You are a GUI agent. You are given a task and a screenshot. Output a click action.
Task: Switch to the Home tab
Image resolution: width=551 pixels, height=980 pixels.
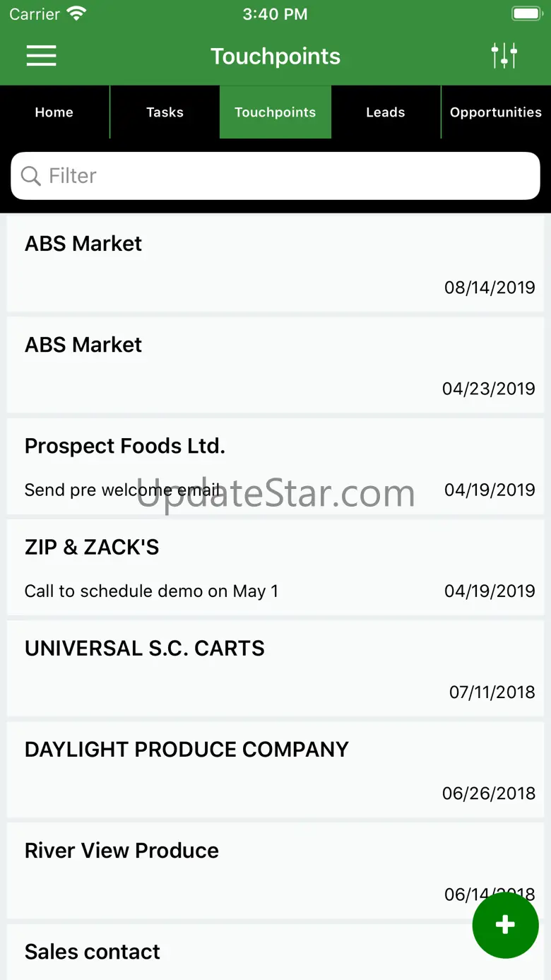pos(54,112)
